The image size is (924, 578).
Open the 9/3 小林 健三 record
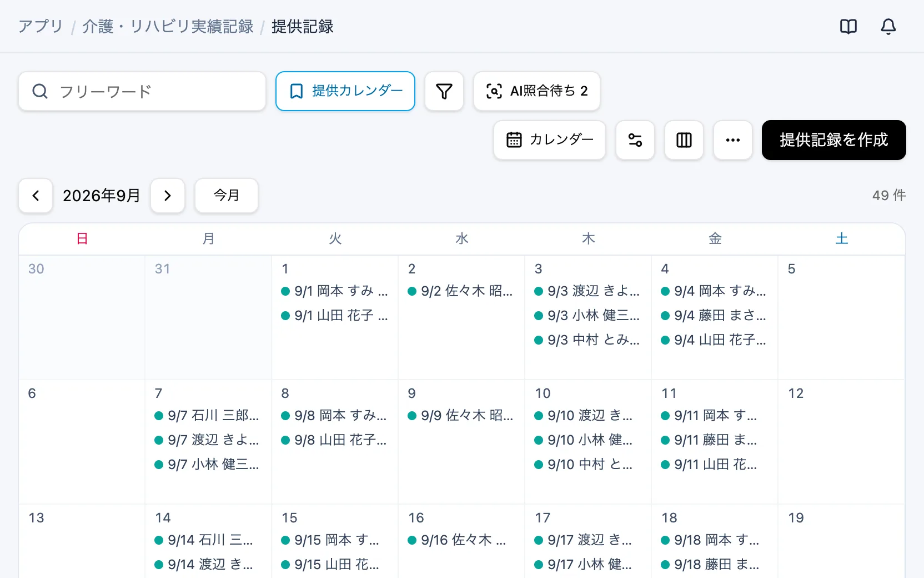(x=587, y=316)
